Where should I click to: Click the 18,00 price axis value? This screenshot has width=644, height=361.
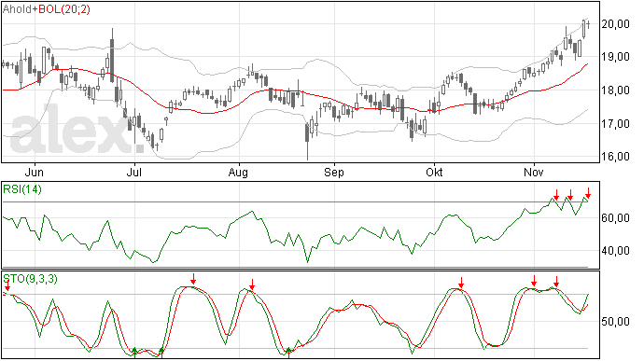(615, 90)
